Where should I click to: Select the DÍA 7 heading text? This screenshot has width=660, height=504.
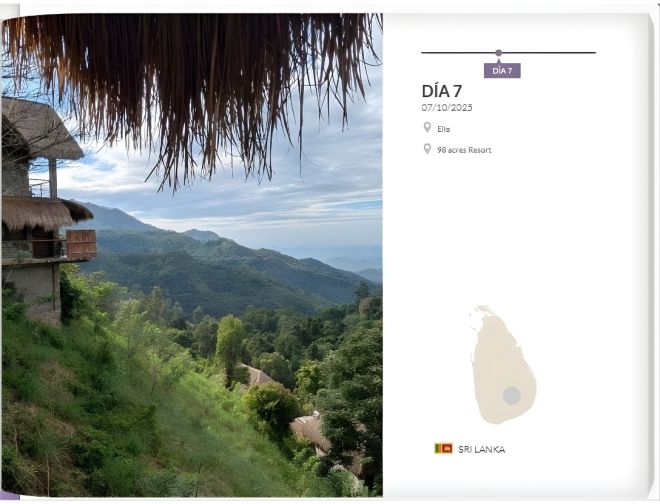click(x=442, y=91)
